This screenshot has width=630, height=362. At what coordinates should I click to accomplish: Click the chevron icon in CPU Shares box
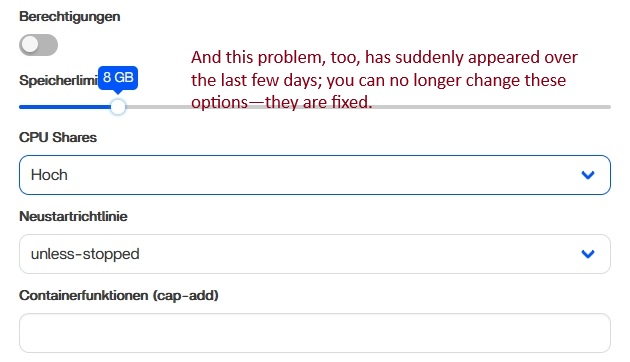(588, 175)
